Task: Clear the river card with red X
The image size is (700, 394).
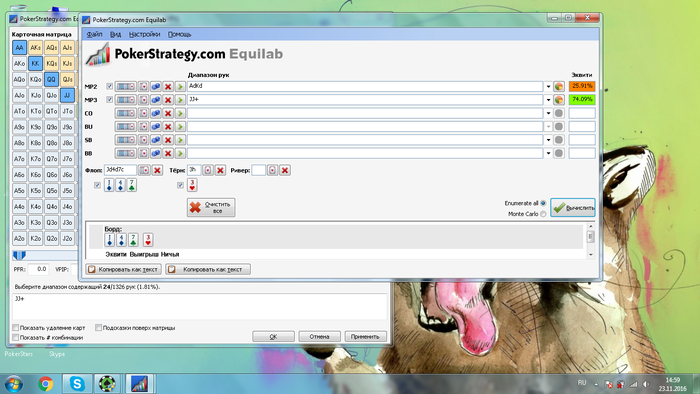Action: [285, 170]
